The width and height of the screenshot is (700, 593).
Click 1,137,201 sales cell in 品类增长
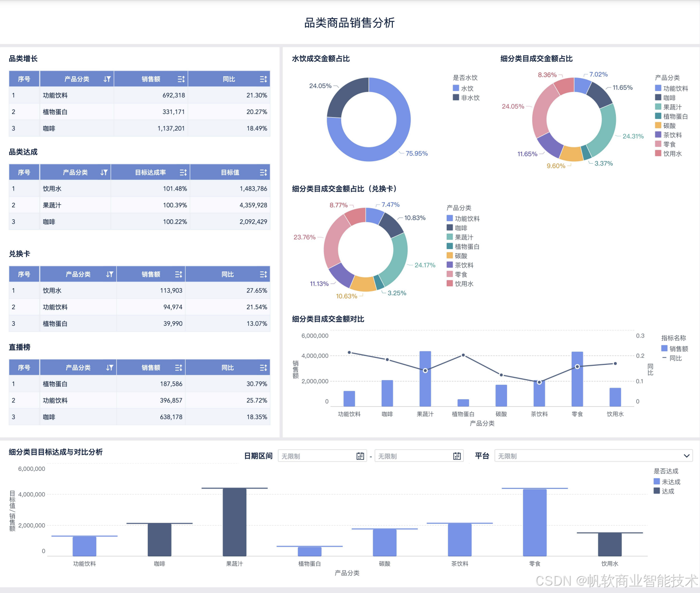(x=151, y=128)
